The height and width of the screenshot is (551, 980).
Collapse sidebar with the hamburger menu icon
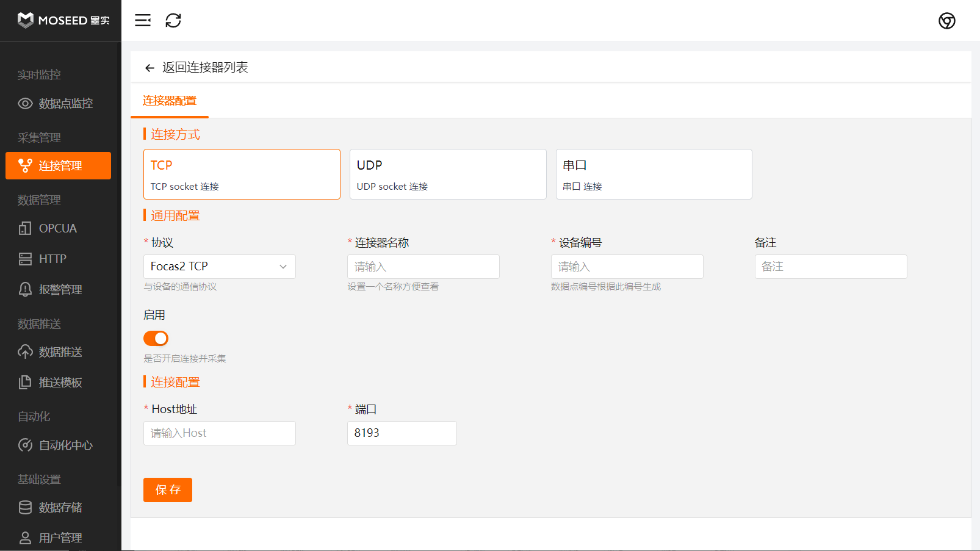(x=143, y=20)
